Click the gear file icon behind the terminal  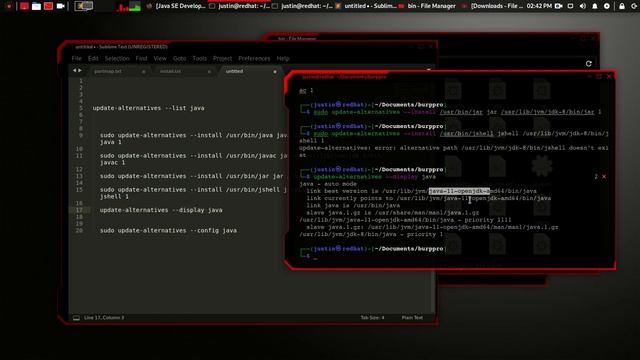pos(542,167)
